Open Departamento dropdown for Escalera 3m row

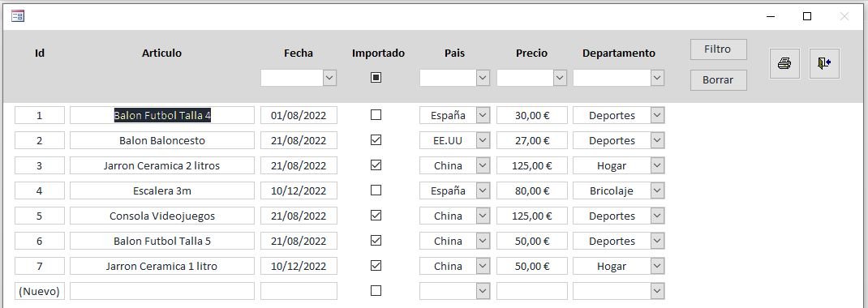[x=657, y=190]
